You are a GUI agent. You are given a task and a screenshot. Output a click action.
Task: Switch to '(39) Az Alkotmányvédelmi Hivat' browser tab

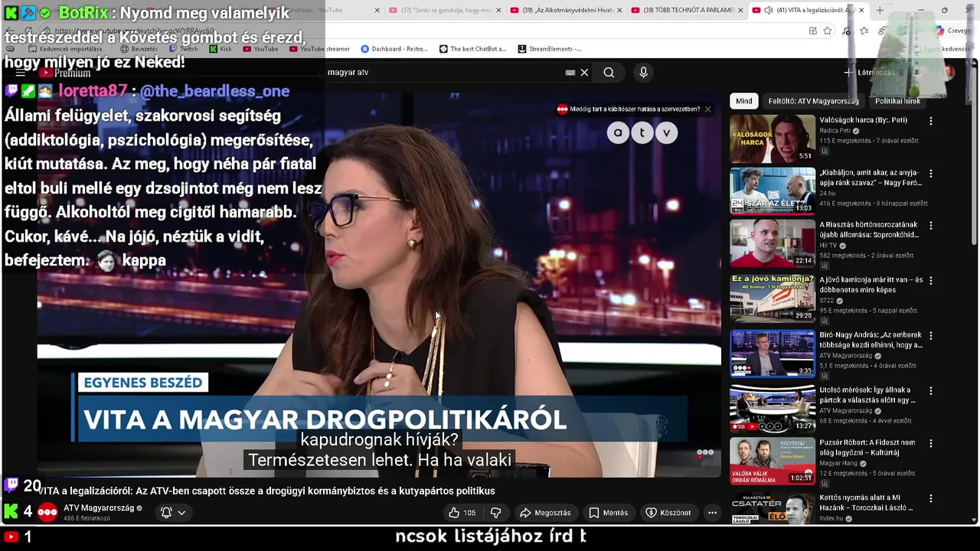point(568,10)
